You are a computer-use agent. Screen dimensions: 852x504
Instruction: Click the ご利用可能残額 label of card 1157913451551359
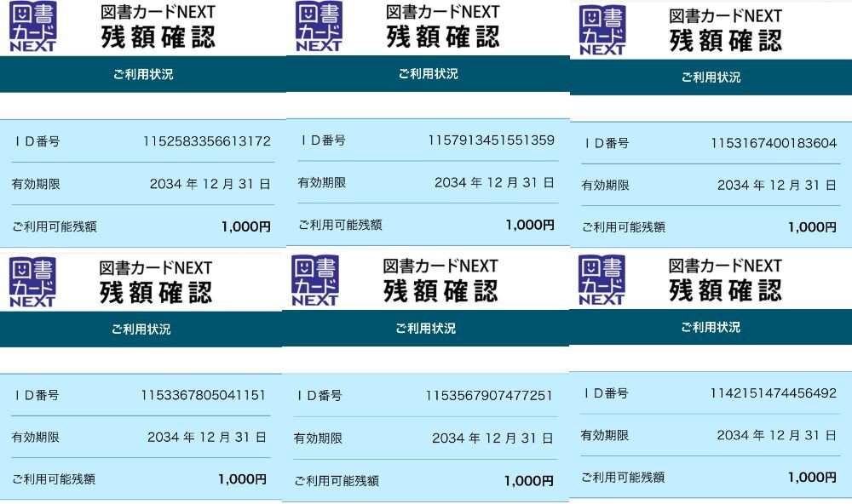pyautogui.click(x=340, y=226)
